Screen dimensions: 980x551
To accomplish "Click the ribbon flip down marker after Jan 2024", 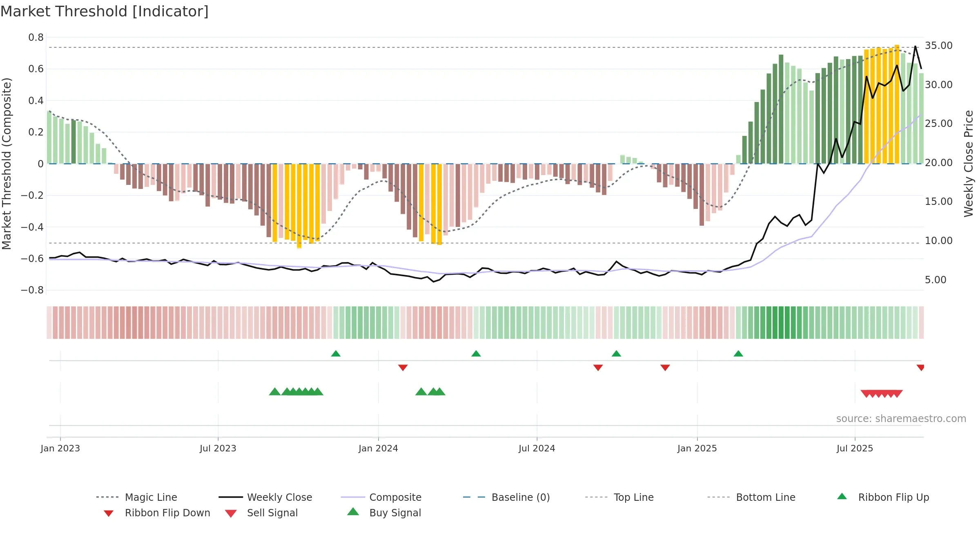I will [x=403, y=368].
